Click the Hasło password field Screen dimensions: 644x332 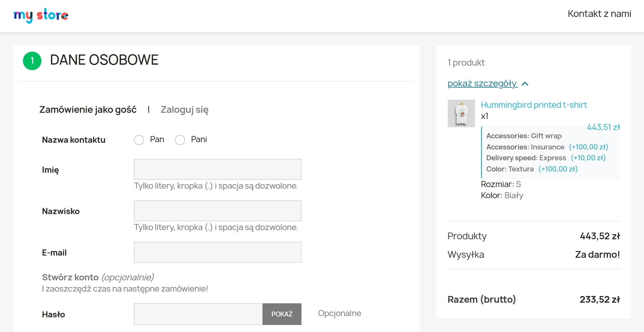click(198, 314)
